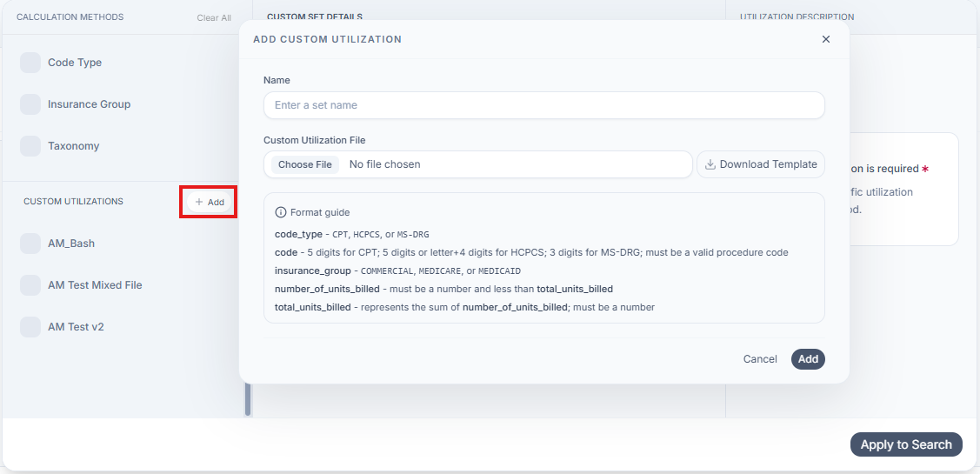Viewport: 980px width, 474px height.
Task: Apply selections with Apply to Search
Action: [906, 444]
